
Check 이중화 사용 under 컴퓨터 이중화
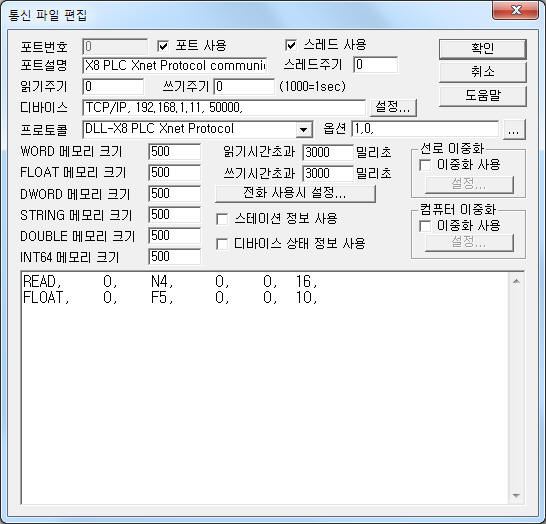425,226
